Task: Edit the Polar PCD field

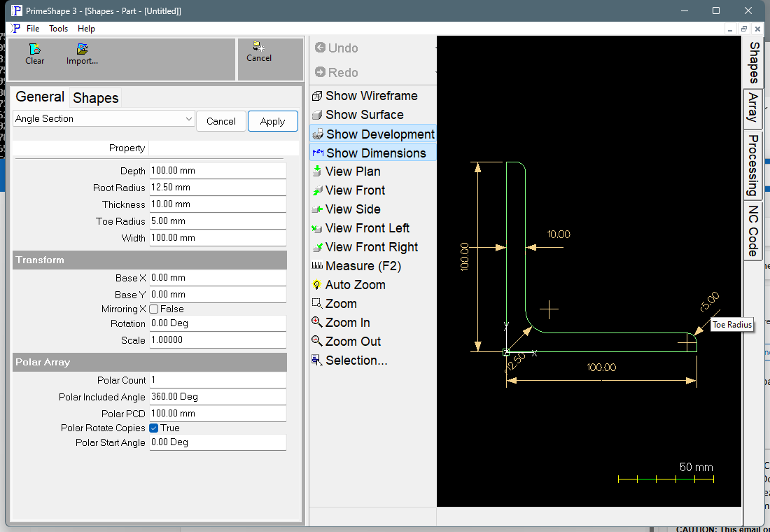Action: (218, 413)
